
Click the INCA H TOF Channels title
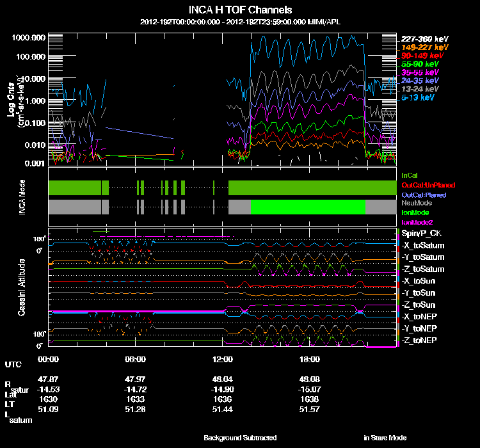[x=241, y=10]
